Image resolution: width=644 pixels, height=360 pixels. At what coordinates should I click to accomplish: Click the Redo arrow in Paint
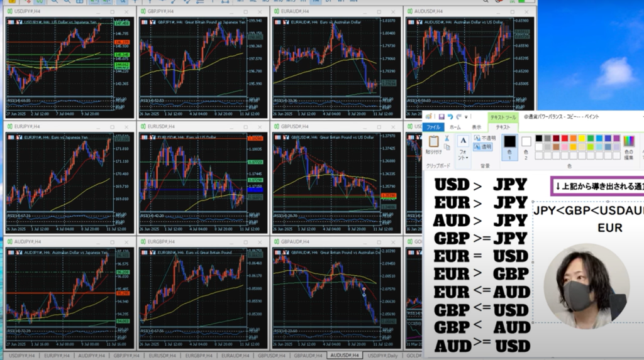coord(458,117)
